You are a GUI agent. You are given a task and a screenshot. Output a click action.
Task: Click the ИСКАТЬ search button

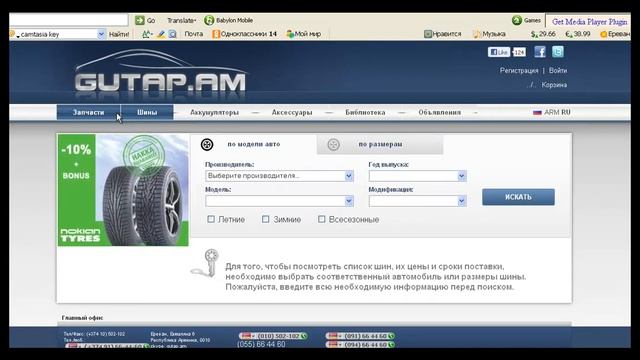(x=518, y=197)
